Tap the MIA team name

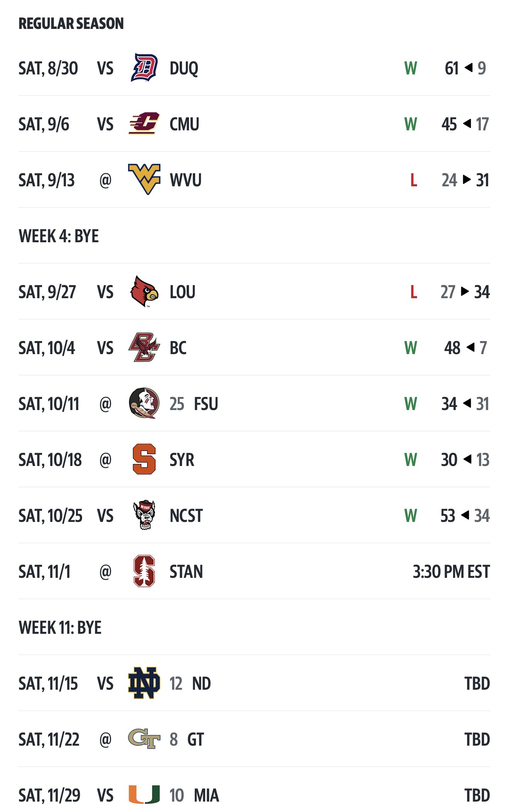[x=206, y=795]
